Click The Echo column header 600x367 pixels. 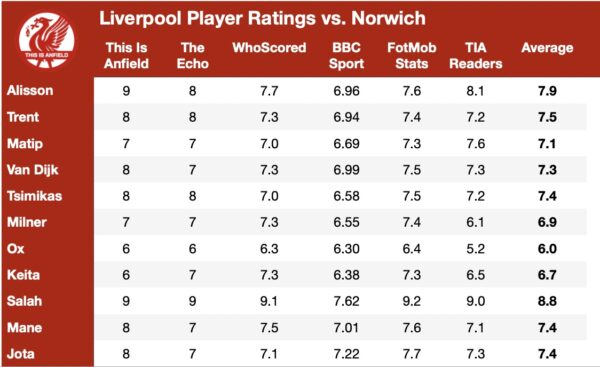click(192, 55)
